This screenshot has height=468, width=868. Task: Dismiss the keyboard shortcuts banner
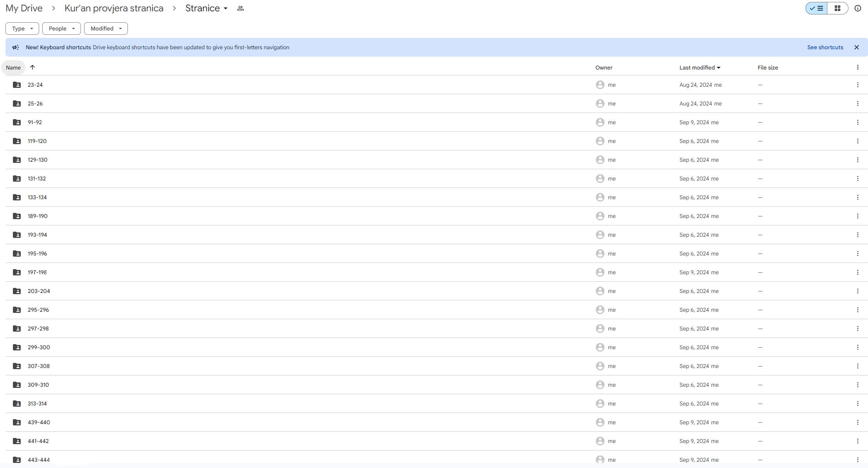point(856,47)
